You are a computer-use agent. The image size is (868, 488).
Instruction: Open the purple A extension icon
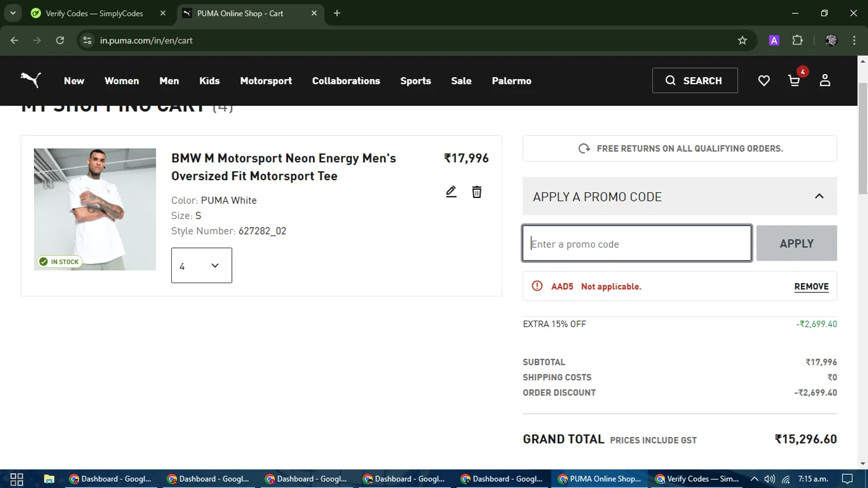point(774,41)
